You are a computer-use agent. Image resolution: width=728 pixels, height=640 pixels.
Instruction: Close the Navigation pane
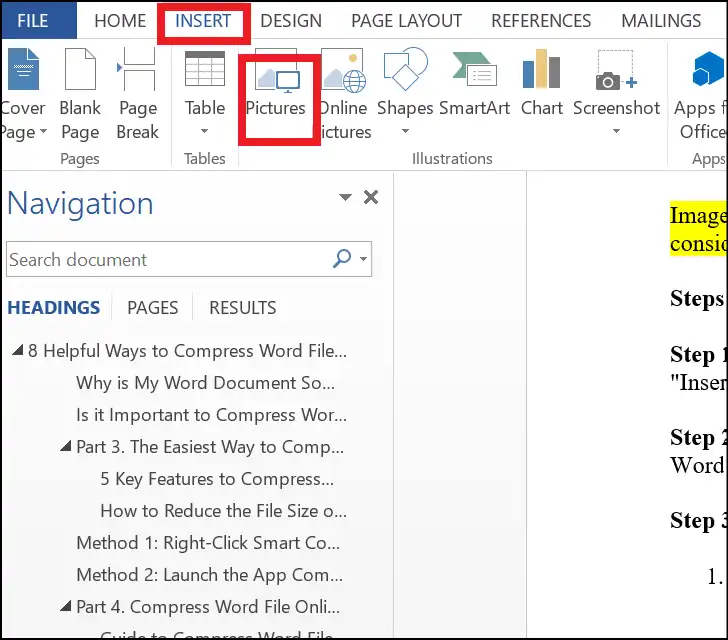click(371, 197)
